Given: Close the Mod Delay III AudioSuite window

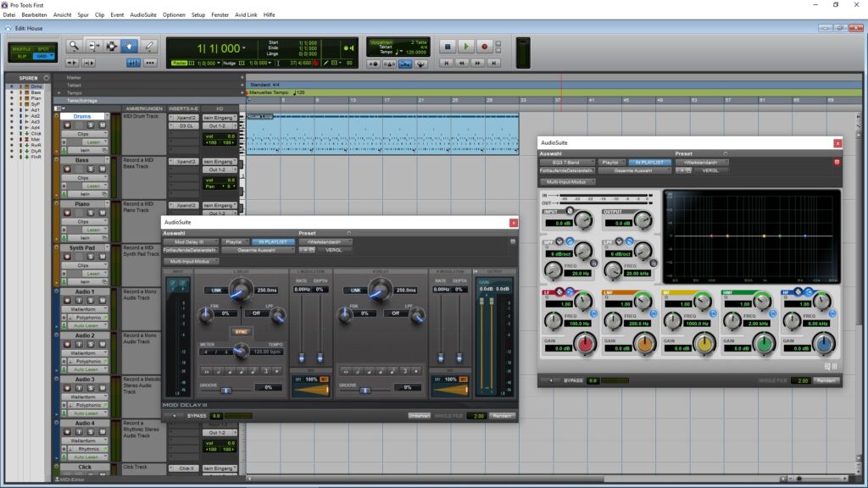Looking at the screenshot, I should coord(513,223).
